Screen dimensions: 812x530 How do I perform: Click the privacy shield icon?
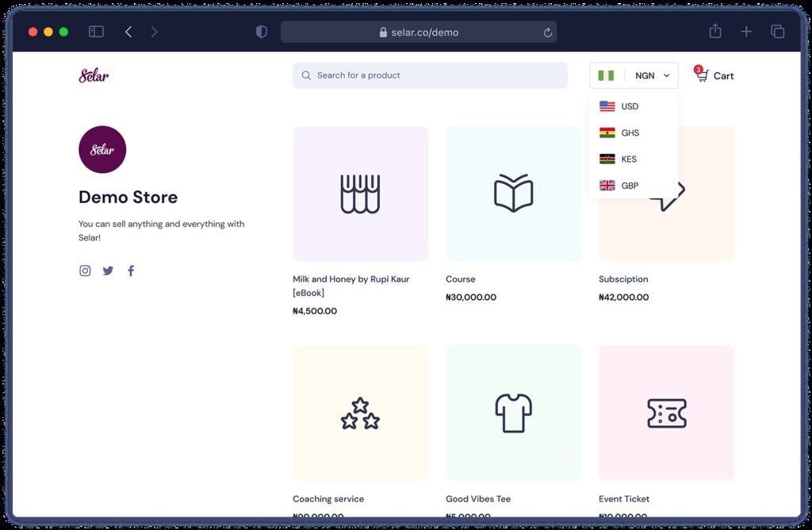tap(262, 32)
